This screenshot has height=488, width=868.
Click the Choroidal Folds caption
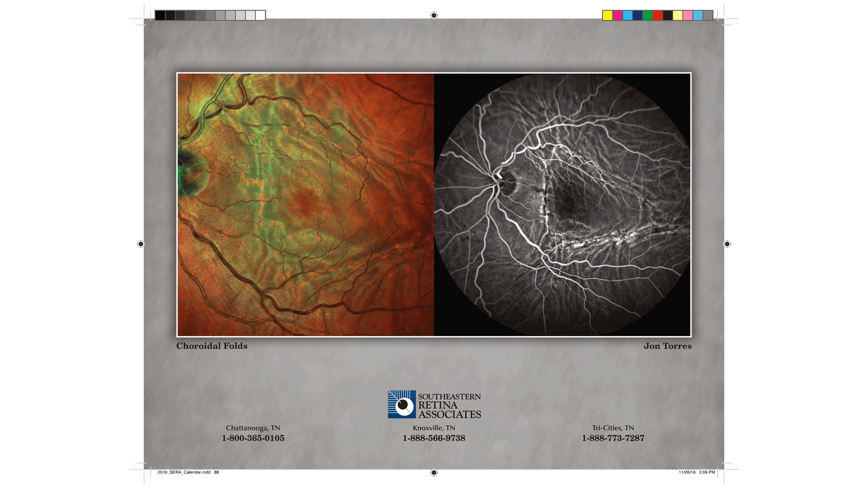[212, 346]
